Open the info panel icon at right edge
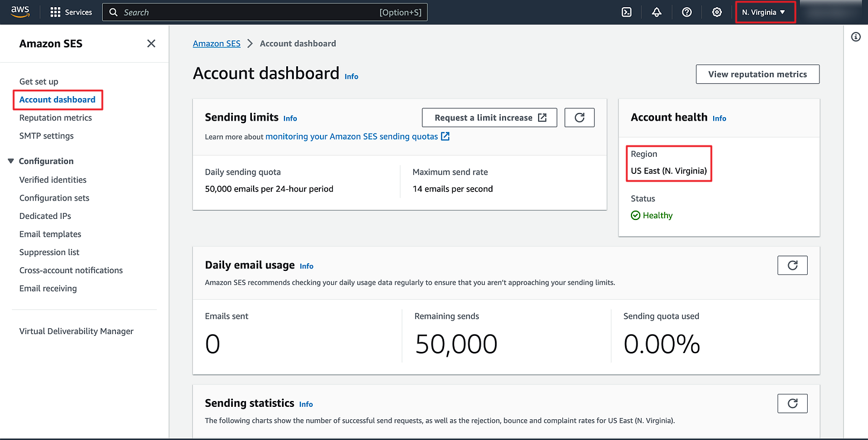 coord(856,37)
